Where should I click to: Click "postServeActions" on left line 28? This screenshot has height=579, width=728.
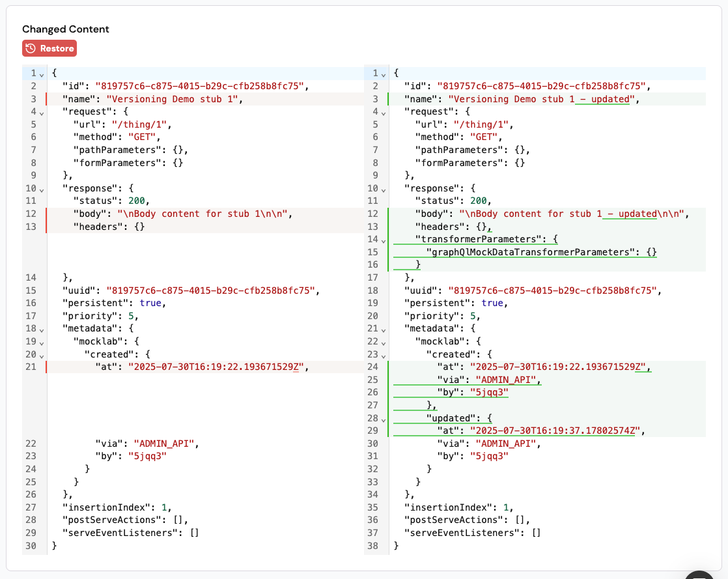pyautogui.click(x=126, y=520)
